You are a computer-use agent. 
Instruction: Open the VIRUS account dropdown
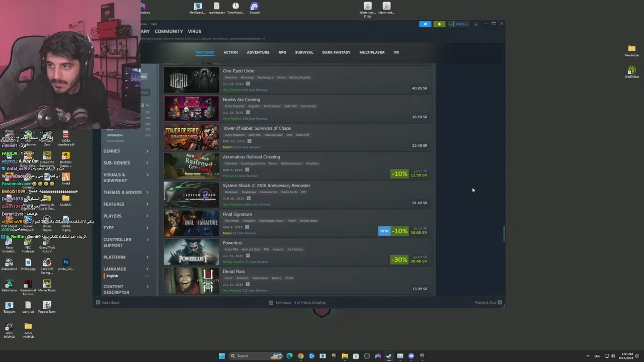(x=459, y=24)
